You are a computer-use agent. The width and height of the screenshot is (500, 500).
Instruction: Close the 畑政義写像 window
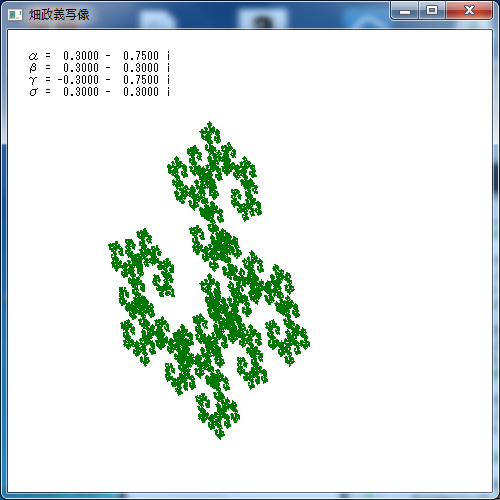[469, 11]
